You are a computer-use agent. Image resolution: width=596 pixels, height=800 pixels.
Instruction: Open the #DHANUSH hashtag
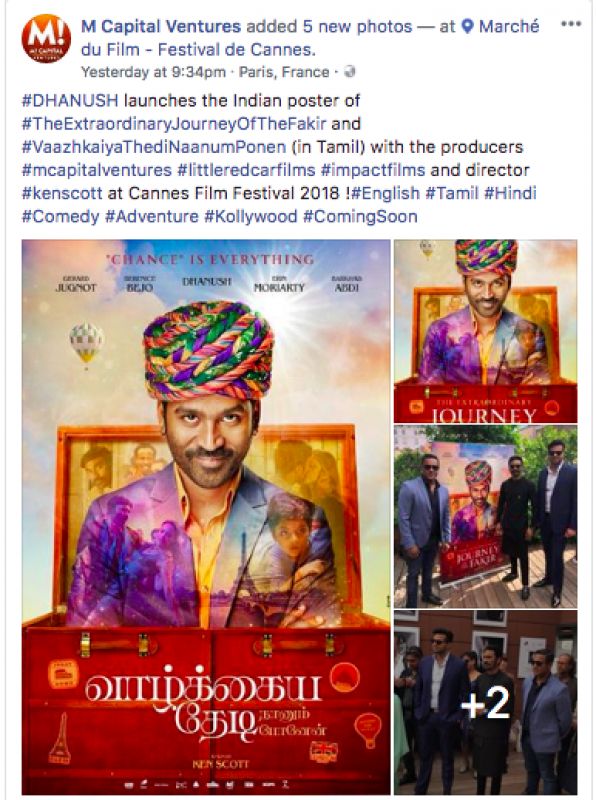(x=70, y=101)
